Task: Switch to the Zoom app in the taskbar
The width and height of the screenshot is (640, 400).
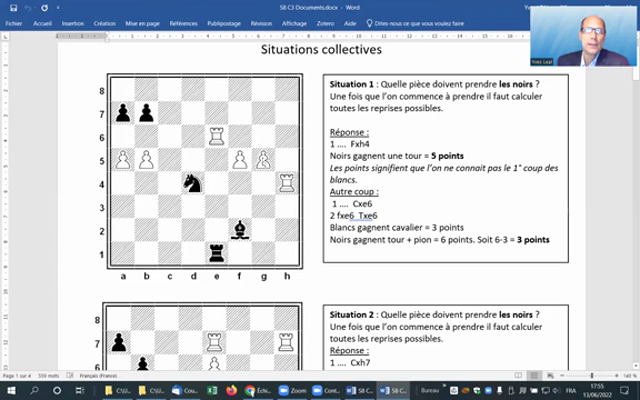Action: pyautogui.click(x=293, y=390)
